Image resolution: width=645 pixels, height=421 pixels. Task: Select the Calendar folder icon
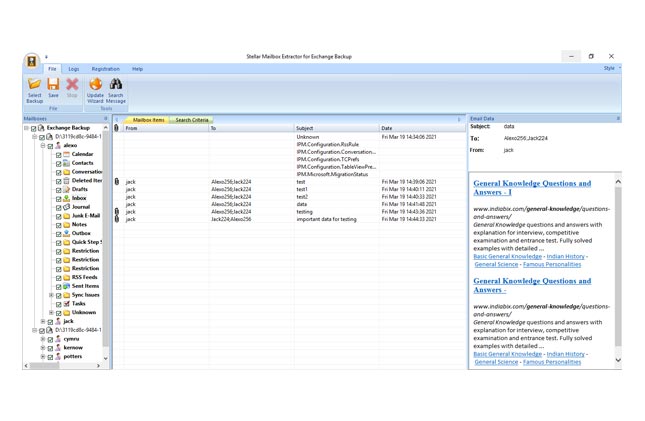tap(66, 154)
